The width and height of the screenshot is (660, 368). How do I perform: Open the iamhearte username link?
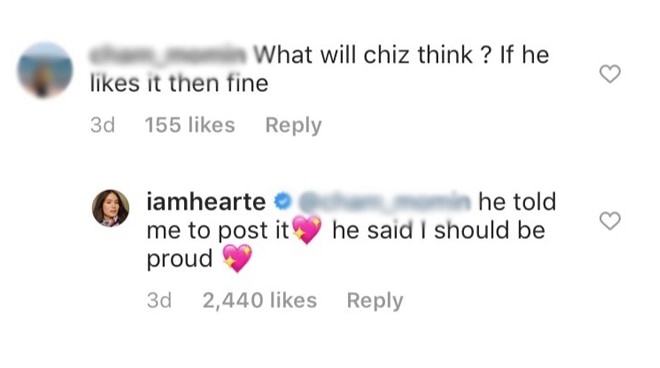[206, 202]
